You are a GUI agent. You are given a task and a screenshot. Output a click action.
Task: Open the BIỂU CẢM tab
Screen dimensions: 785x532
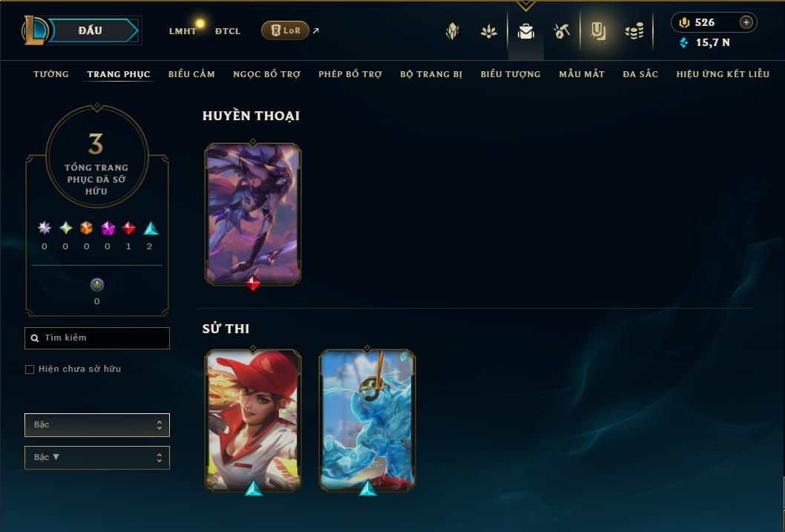tap(191, 74)
